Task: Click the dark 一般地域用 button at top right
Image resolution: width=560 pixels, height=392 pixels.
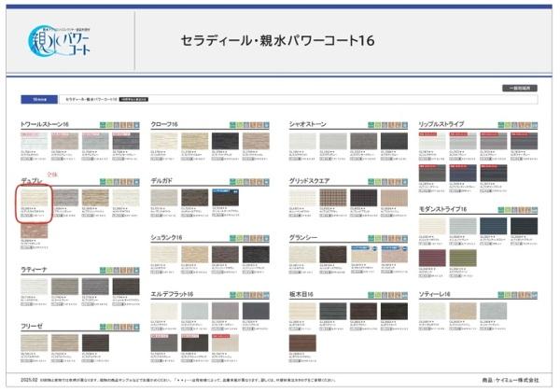Action: 520,88
